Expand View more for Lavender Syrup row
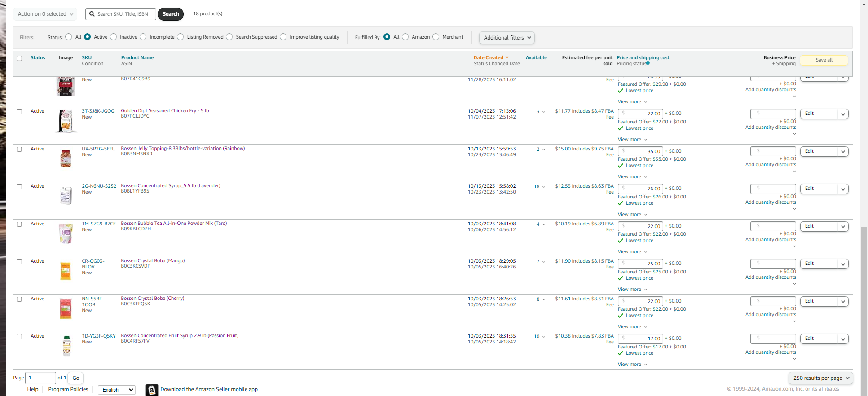The width and height of the screenshot is (868, 396). click(632, 215)
